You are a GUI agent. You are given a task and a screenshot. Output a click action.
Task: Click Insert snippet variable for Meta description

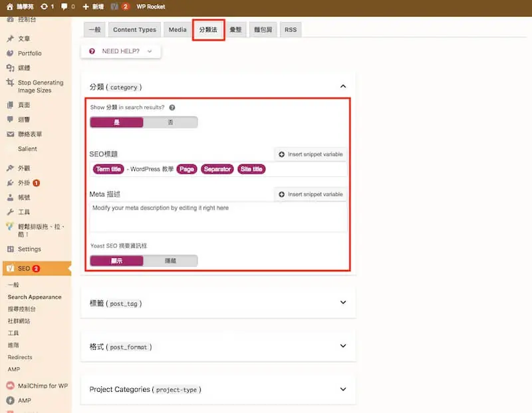[x=311, y=194]
